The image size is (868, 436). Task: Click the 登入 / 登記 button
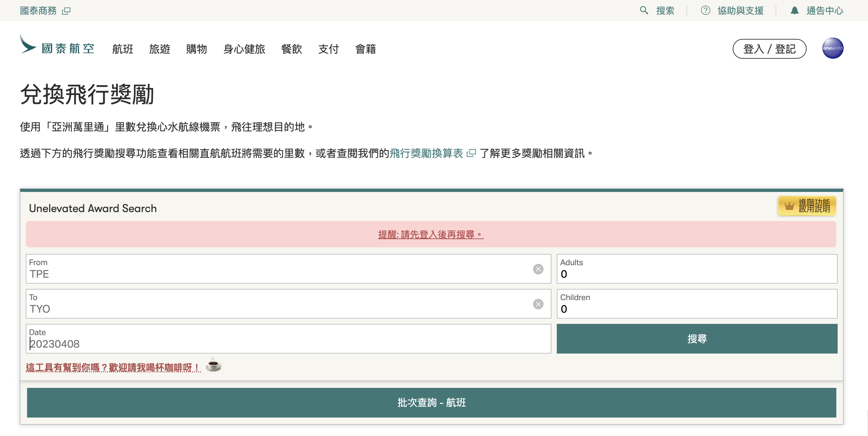tap(769, 49)
